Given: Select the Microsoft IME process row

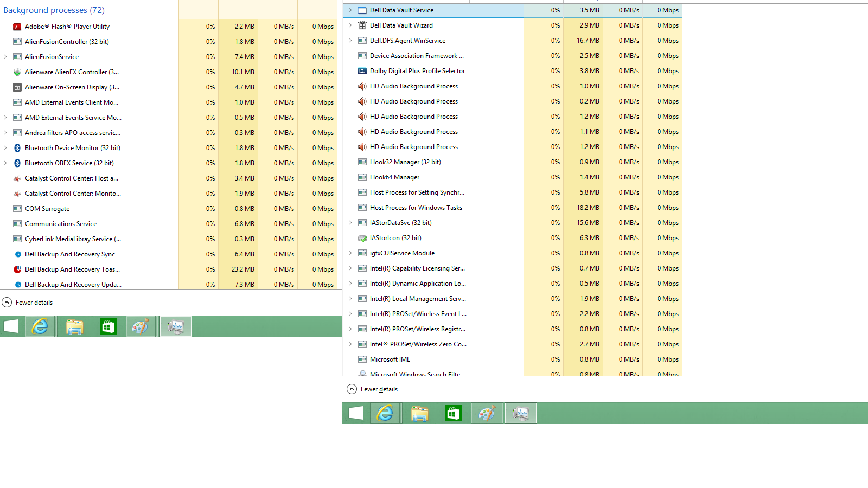Looking at the screenshot, I should (390, 359).
